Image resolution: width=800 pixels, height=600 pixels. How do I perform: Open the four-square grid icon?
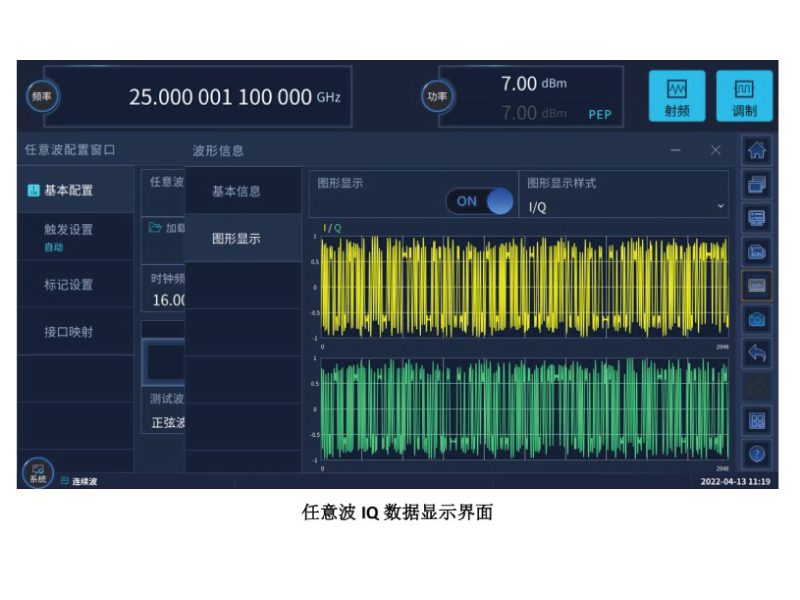[757, 420]
